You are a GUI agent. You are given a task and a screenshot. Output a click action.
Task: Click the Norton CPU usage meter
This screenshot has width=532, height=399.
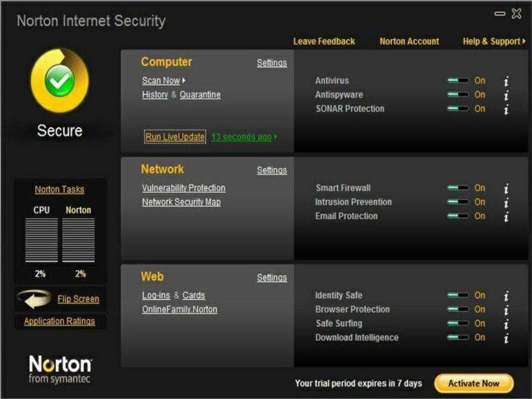78,240
